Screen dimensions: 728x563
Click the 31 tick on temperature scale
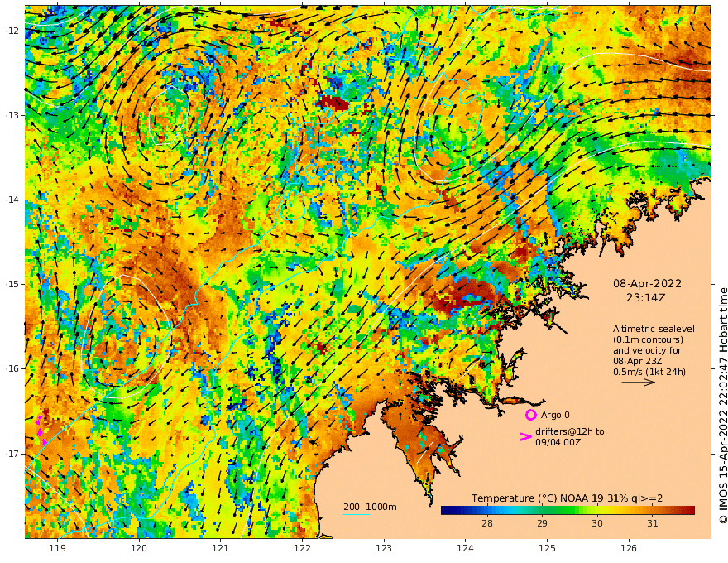653,523
